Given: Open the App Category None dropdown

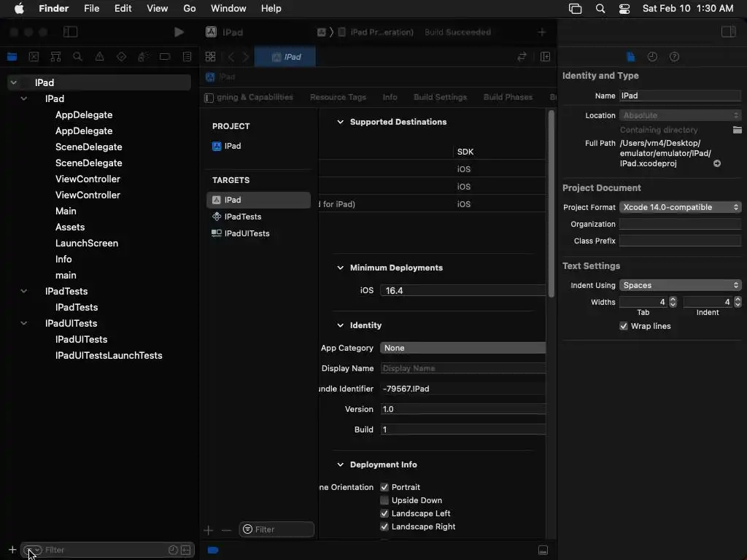Looking at the screenshot, I should point(462,348).
